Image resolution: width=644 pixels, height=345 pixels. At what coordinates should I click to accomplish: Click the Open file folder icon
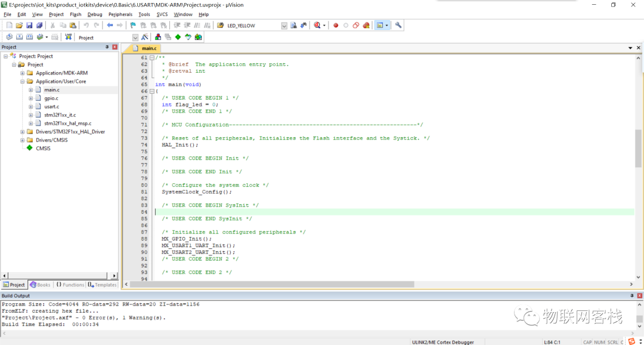[19, 25]
